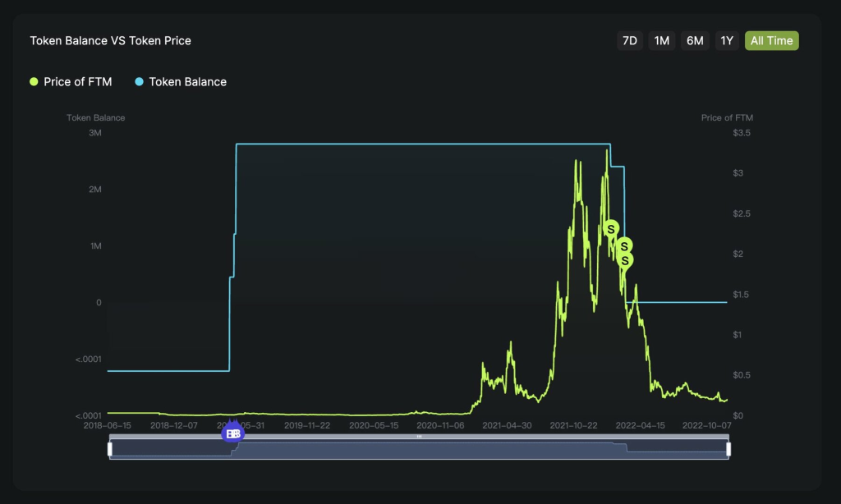Click the lowest S sell marker
Viewport: 841px width, 504px height.
[625, 260]
